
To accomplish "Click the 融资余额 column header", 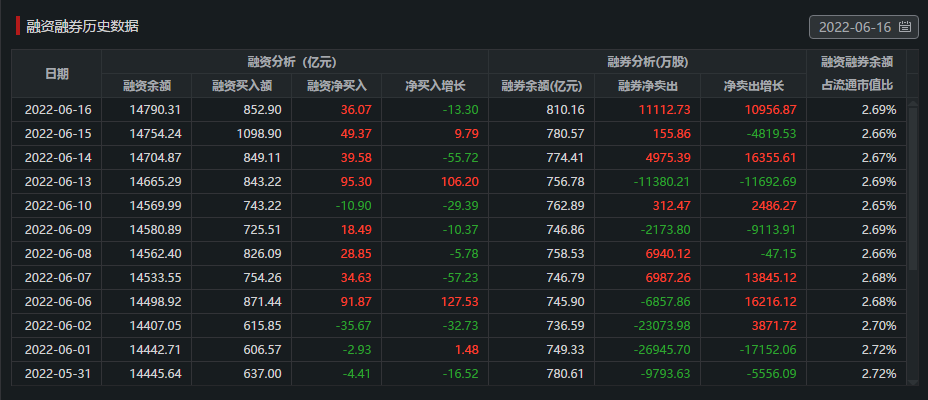I will (x=147, y=86).
